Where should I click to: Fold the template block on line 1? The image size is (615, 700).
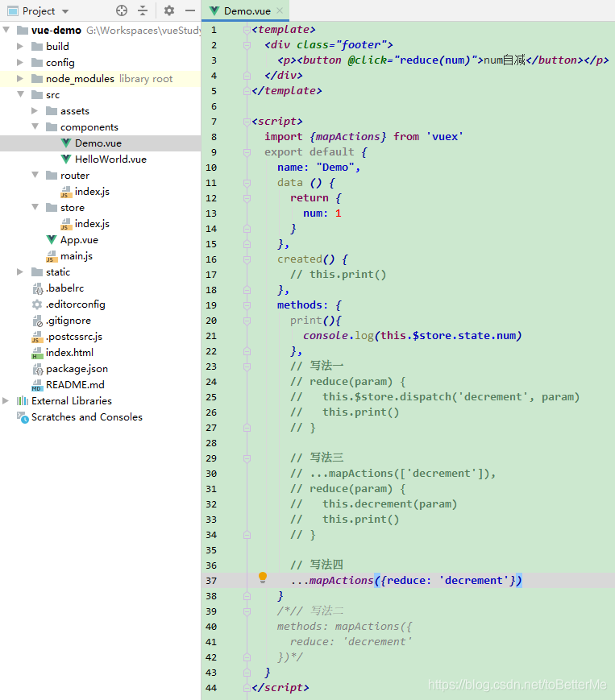coord(247,30)
